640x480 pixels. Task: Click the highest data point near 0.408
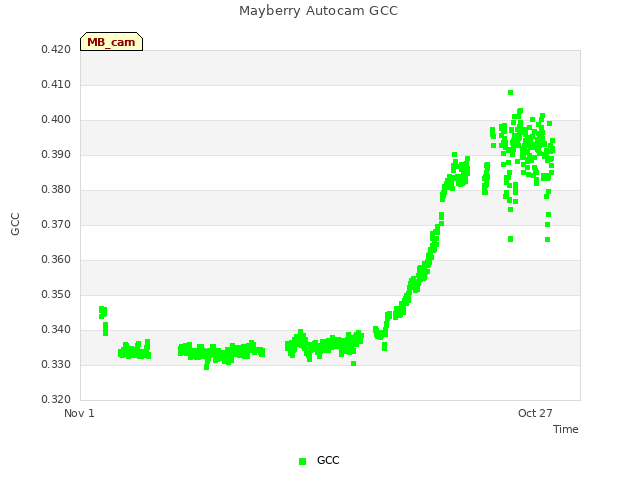point(510,93)
